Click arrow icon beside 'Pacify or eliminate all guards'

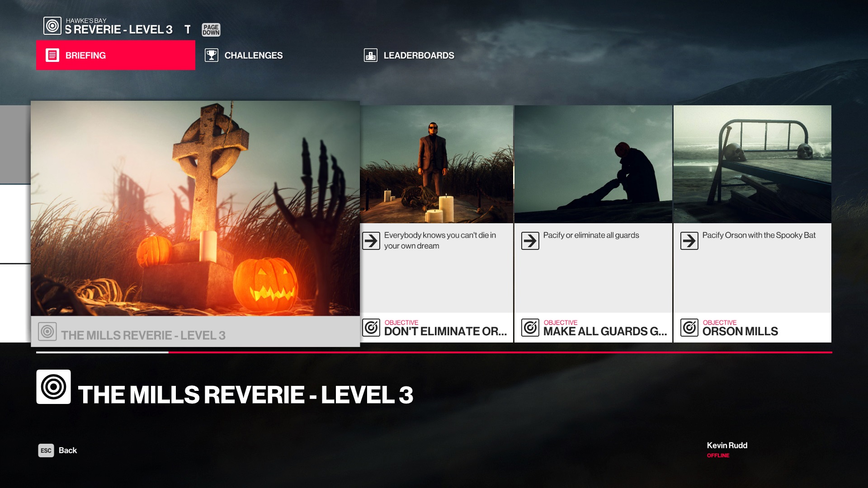coord(530,241)
